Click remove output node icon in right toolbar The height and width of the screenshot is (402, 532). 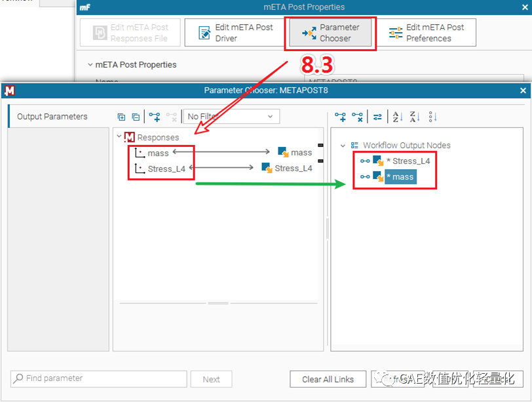click(x=357, y=117)
